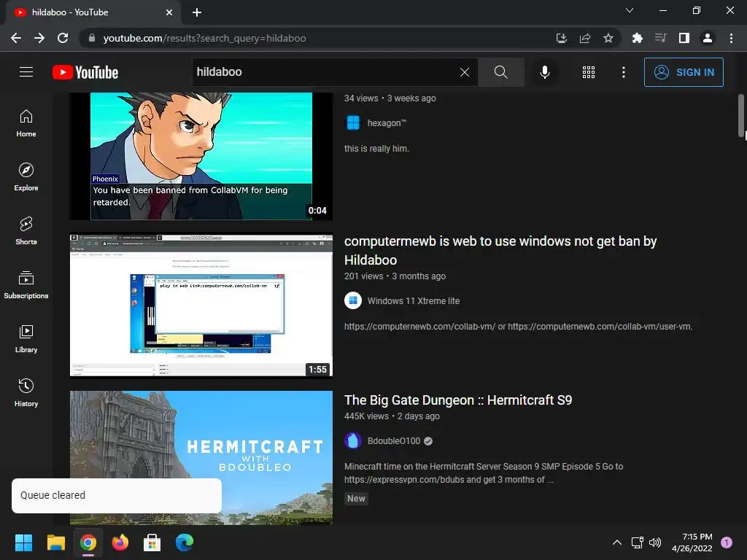Open the notification badge in the taskbar
Image resolution: width=747 pixels, height=560 pixels.
[727, 542]
